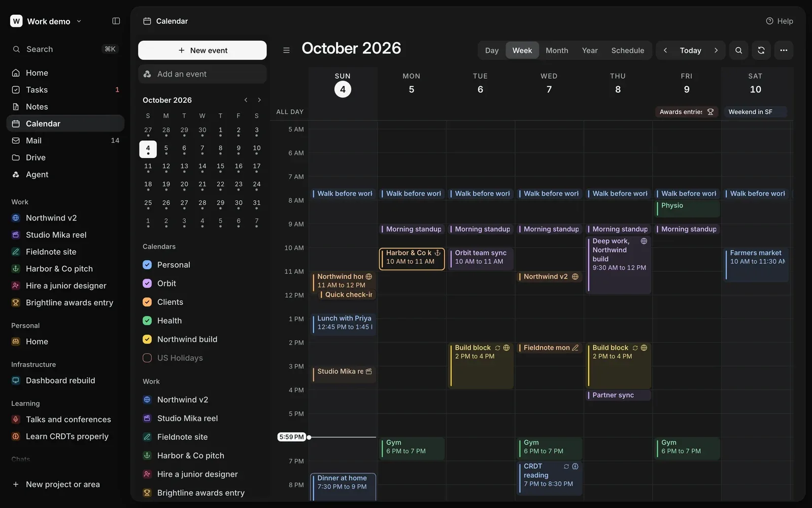Enable the US Holidays calendar checkbox
Screen dimensions: 812x508
tap(147, 358)
